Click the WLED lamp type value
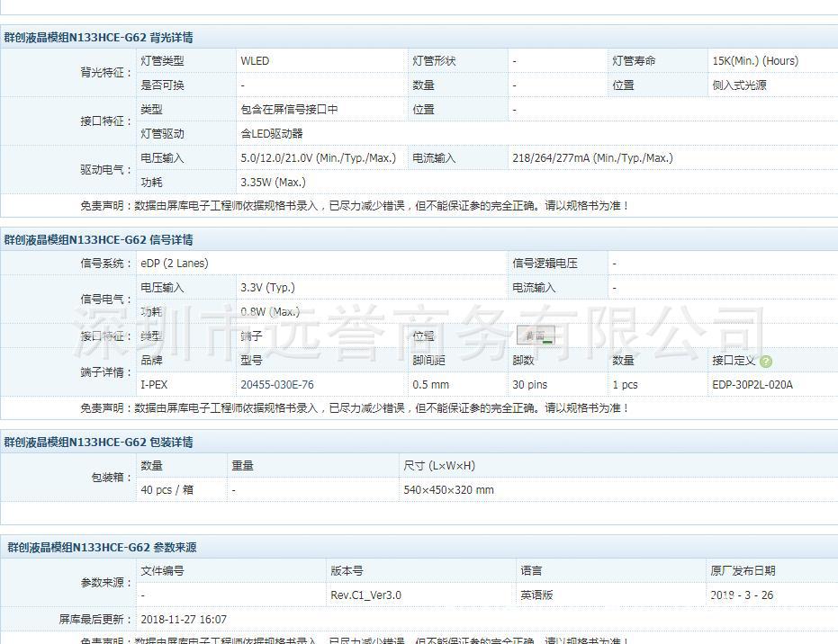 [255, 61]
